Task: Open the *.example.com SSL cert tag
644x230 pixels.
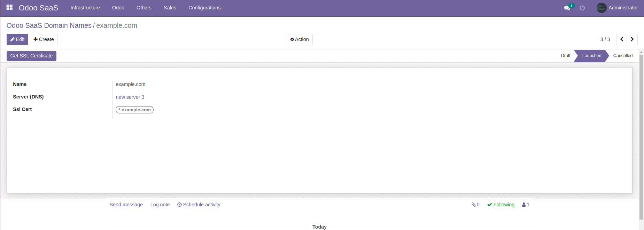Action: 134,110
